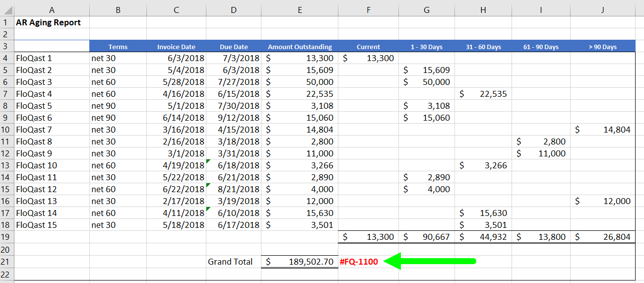Click the net 90 terms for FloQast 5

[x=118, y=106]
